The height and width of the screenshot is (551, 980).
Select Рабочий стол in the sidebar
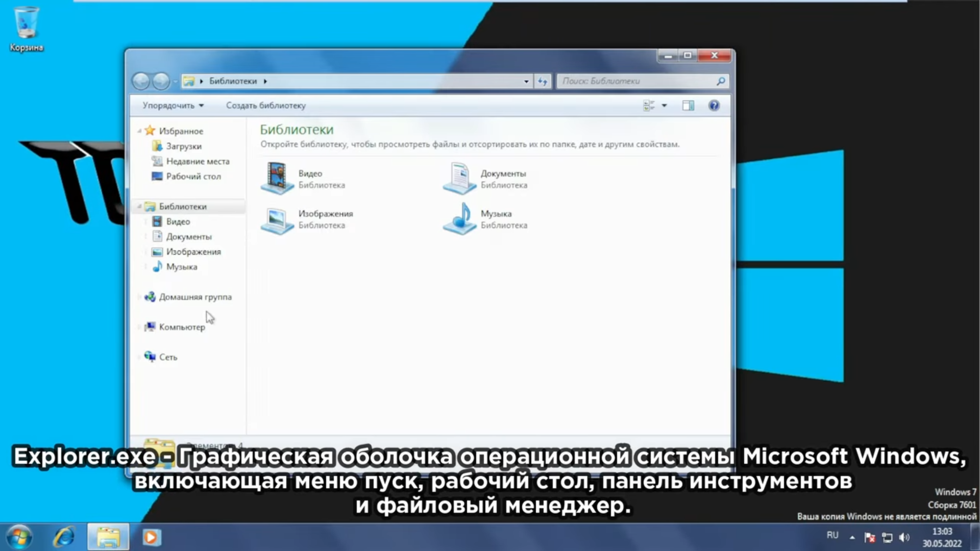click(x=193, y=177)
